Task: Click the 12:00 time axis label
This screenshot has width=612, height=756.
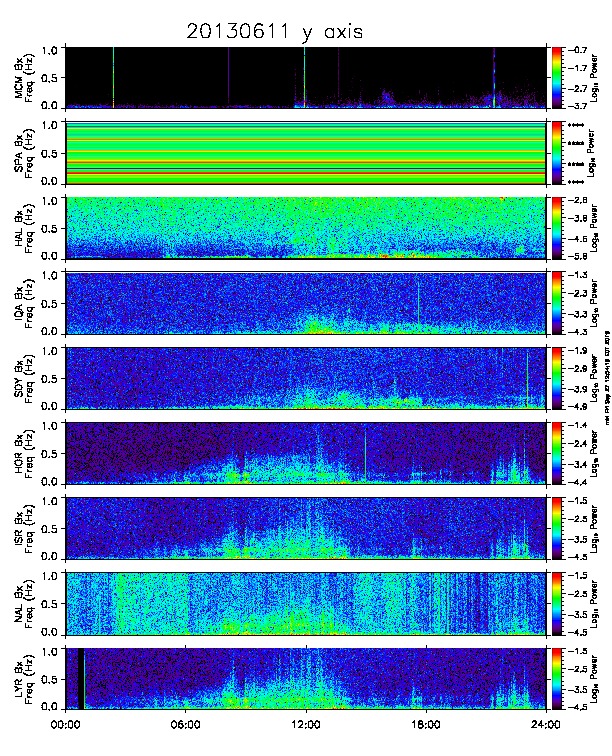Action: 306,725
